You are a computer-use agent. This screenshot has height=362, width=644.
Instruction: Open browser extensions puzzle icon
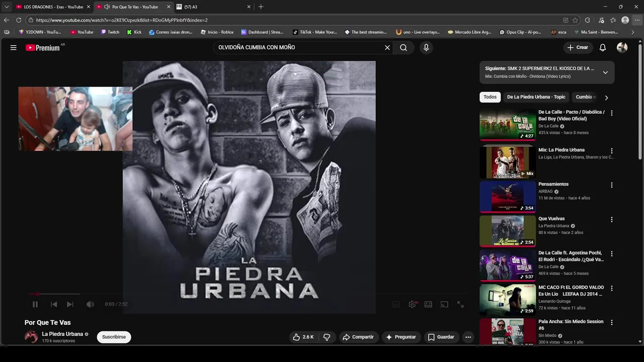tap(588, 20)
